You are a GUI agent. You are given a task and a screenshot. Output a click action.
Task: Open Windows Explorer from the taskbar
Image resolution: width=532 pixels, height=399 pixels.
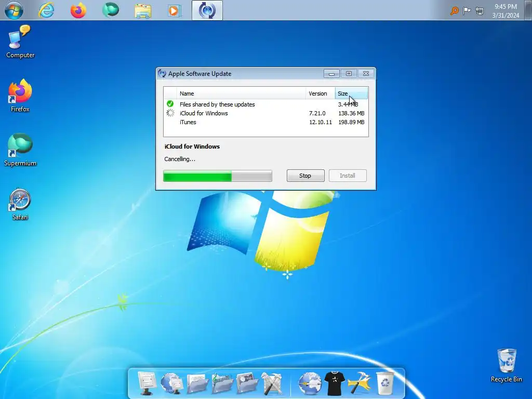click(x=143, y=10)
